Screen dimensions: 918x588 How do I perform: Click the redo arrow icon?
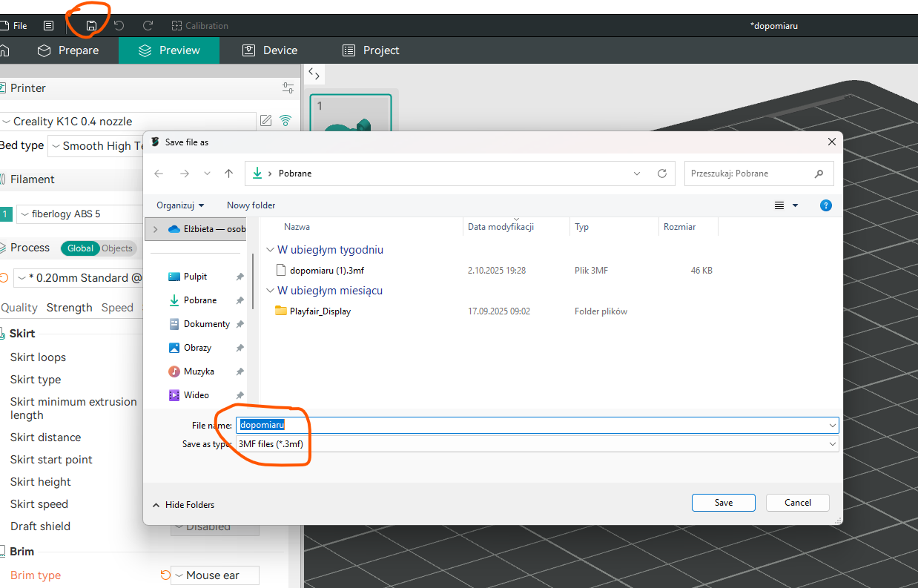click(148, 25)
